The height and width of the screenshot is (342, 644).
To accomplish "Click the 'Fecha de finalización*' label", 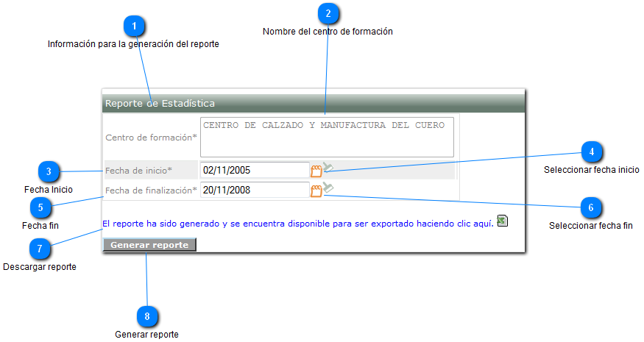I will pyautogui.click(x=151, y=190).
